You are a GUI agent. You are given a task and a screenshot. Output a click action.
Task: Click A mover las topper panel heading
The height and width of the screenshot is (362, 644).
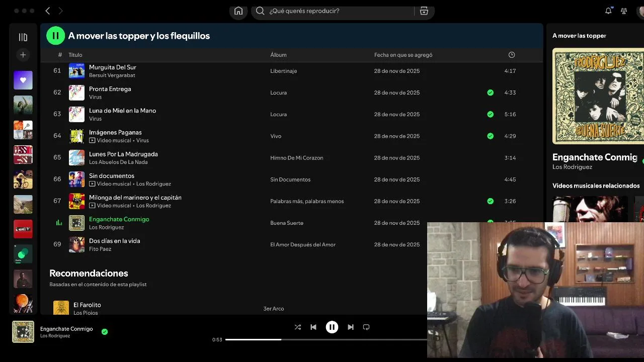(579, 36)
